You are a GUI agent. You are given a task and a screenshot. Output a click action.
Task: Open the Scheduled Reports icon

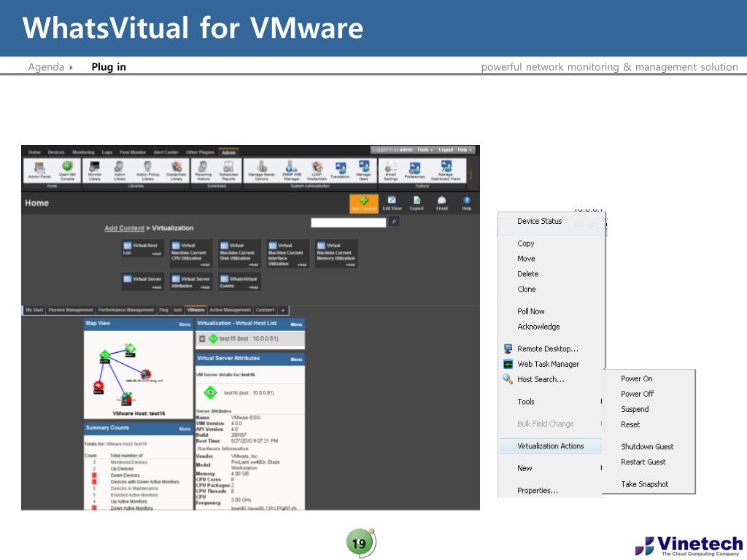pos(228,169)
